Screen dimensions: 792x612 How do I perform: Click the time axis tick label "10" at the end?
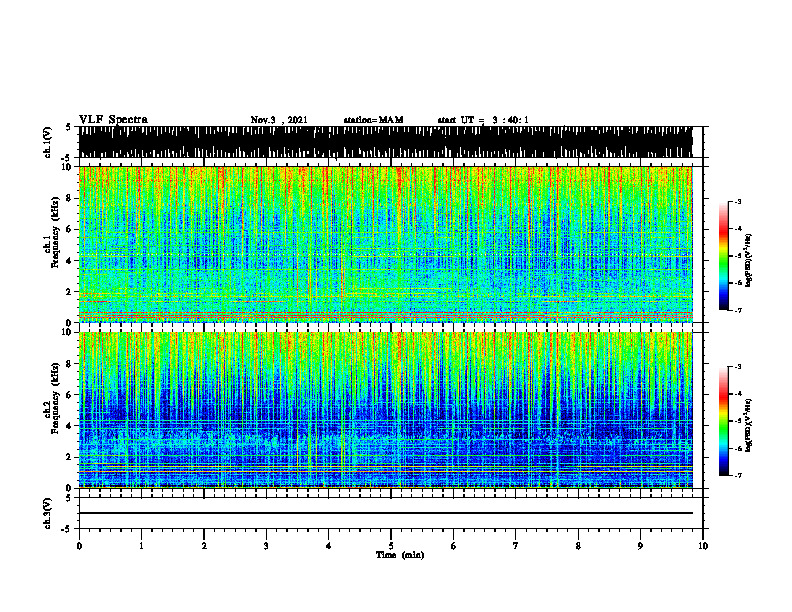coord(703,546)
